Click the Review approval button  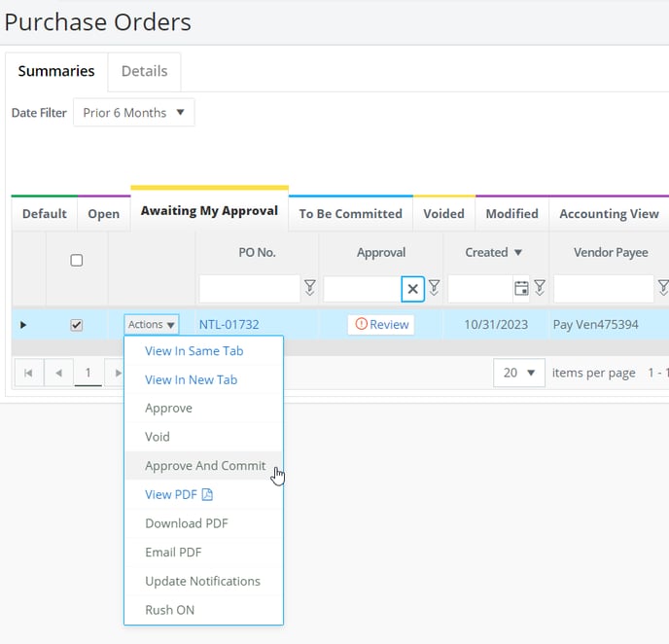pyautogui.click(x=381, y=325)
